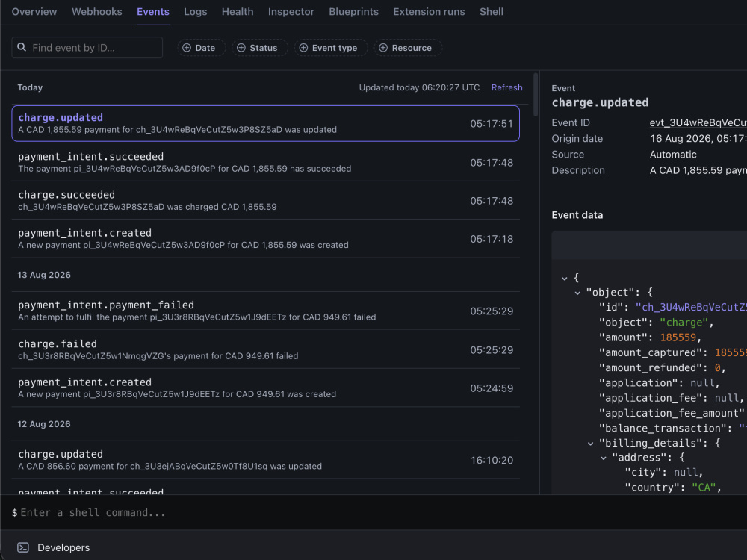Click the "12 Aug 2026" date header
The image size is (747, 560).
(x=44, y=424)
